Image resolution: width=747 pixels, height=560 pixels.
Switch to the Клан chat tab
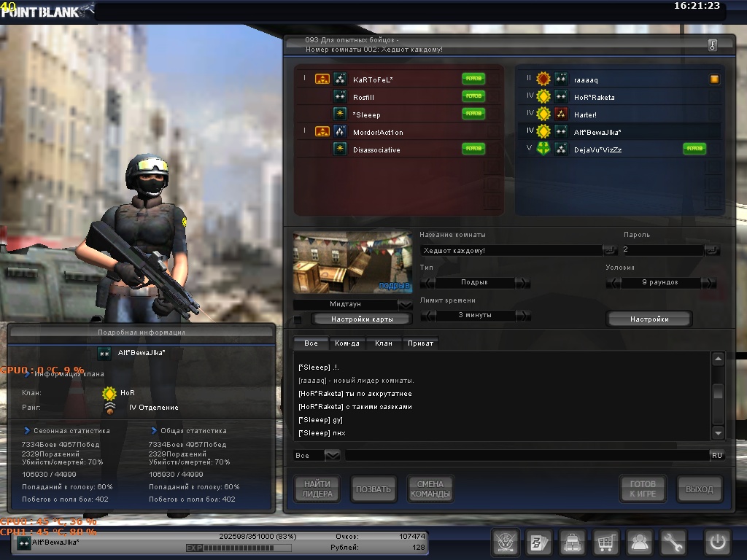pyautogui.click(x=384, y=343)
